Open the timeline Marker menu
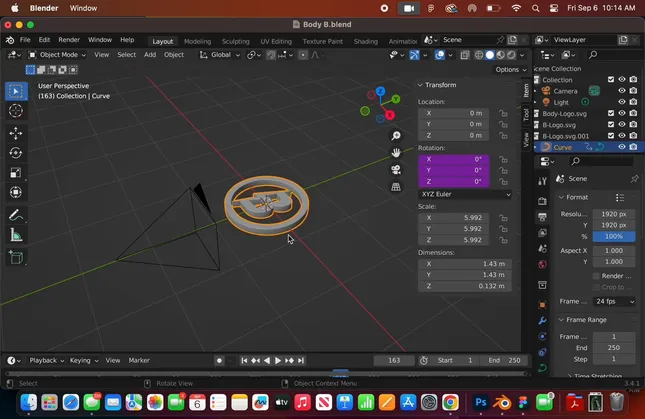 tap(139, 361)
